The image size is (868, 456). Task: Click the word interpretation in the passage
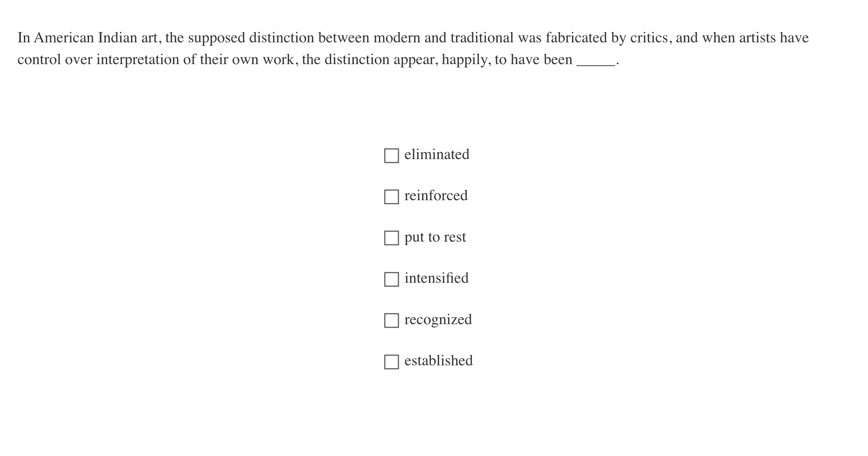tap(137, 60)
